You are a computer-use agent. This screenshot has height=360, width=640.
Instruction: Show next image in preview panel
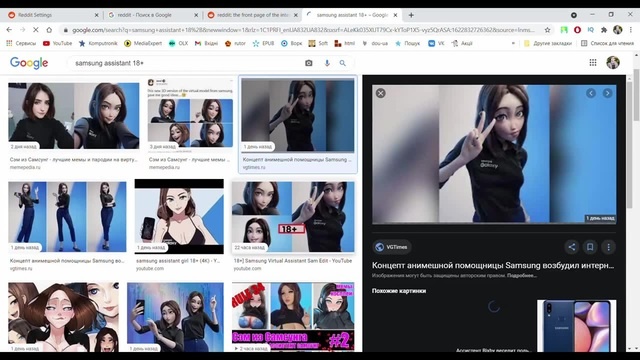pyautogui.click(x=607, y=93)
